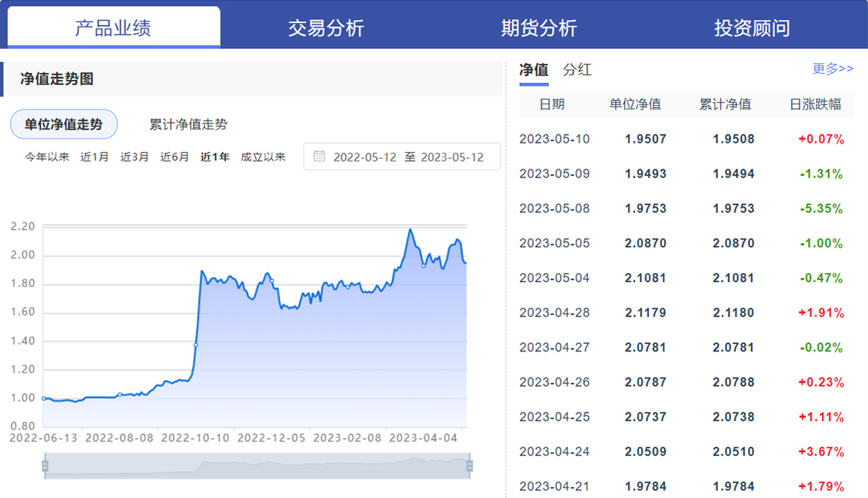Click the calendar icon in date range
Image resolution: width=868 pixels, height=498 pixels.
[x=319, y=157]
